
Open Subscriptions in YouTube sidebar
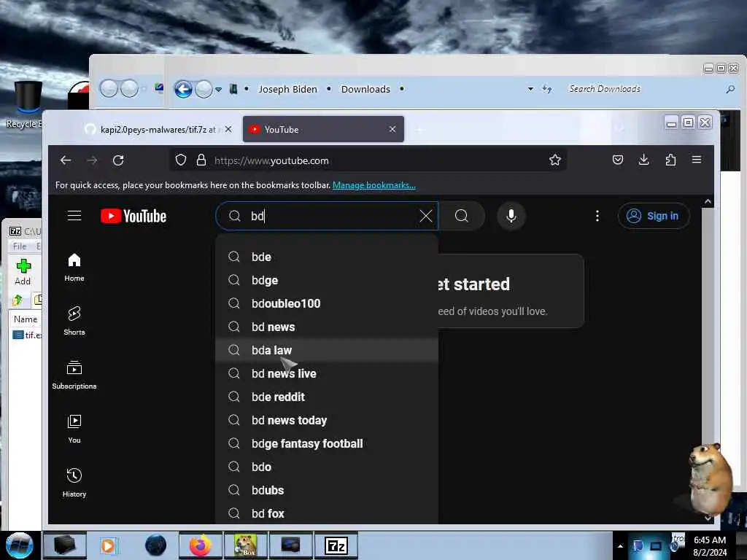tap(74, 376)
